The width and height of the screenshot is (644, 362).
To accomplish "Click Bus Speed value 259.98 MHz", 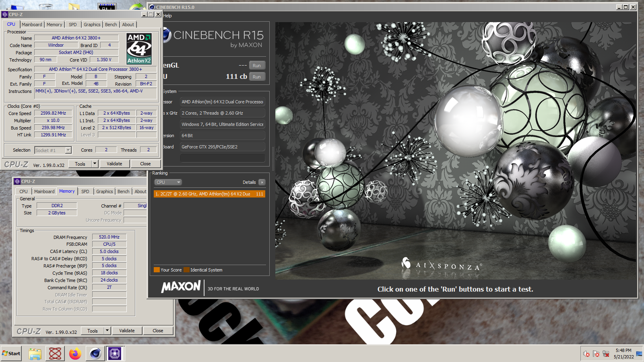I will [x=53, y=128].
